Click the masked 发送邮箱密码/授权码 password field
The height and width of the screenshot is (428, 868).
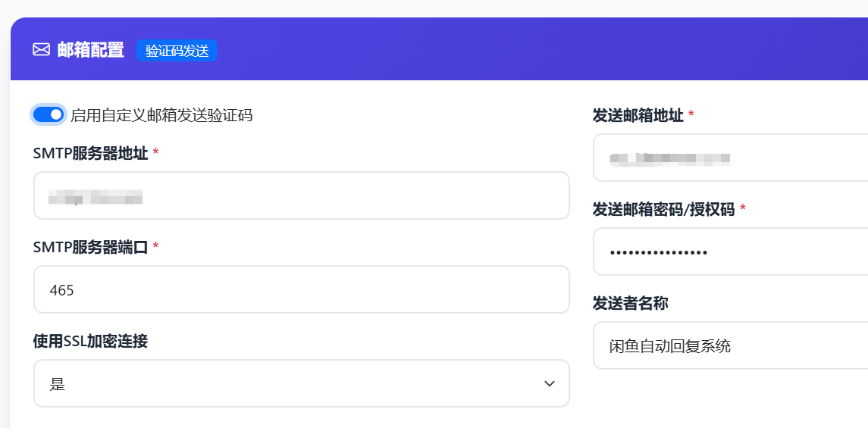tap(731, 251)
